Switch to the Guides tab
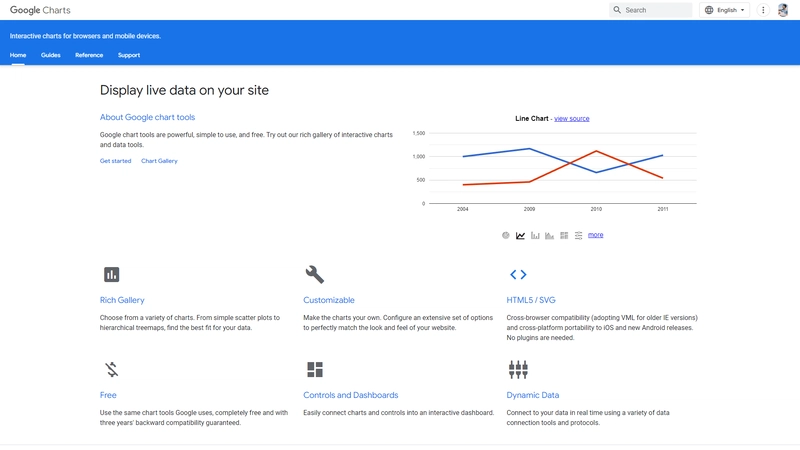 (x=51, y=55)
